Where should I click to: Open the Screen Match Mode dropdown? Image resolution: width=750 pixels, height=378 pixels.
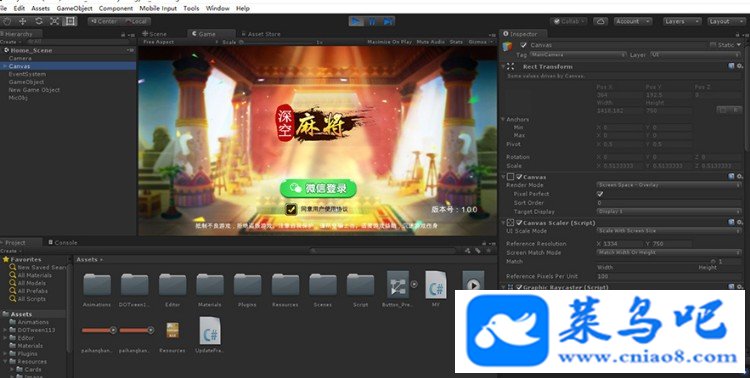point(668,253)
